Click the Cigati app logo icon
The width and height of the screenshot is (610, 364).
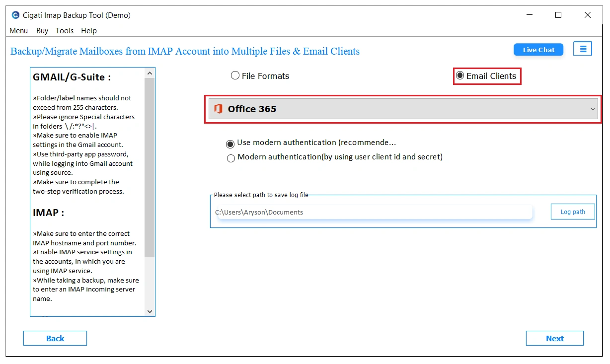pos(15,15)
